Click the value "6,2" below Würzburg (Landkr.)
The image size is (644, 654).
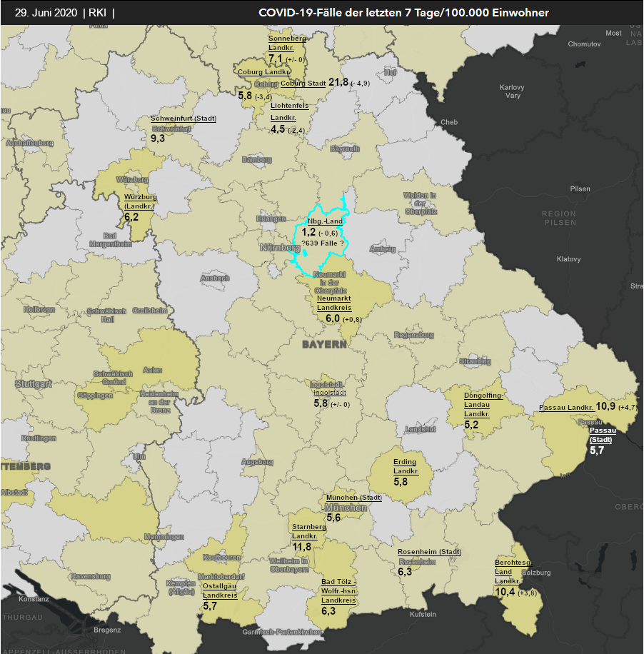coord(131,217)
